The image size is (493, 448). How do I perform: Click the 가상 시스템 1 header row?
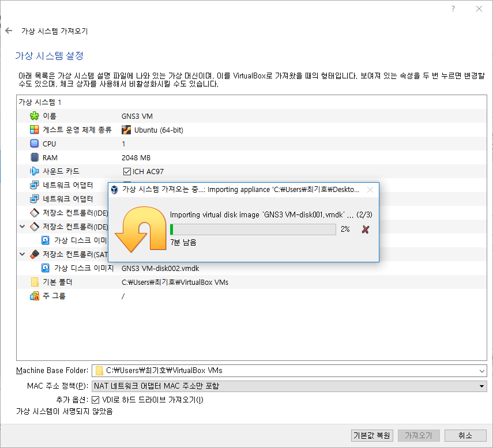[x=251, y=102]
